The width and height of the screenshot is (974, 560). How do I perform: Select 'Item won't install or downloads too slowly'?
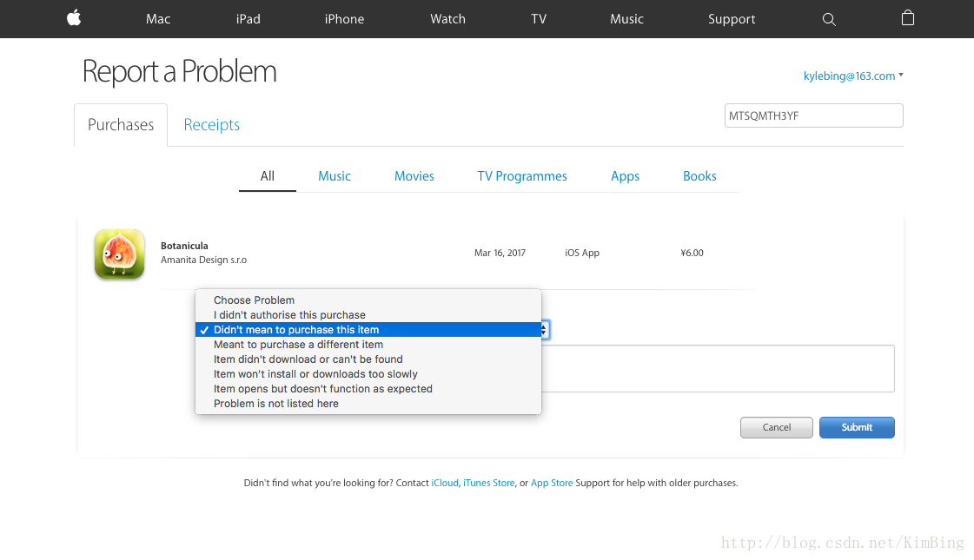368,374
